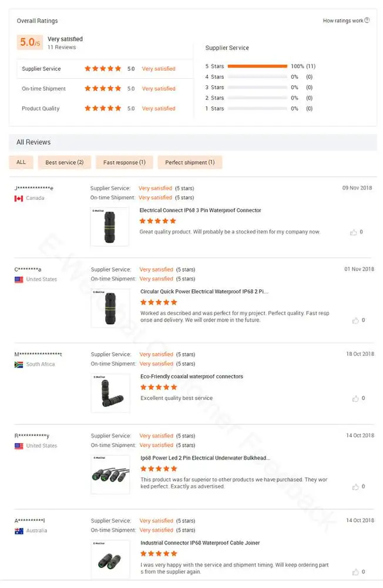This screenshot has width=383, height=588.
Task: Open the Industrial Connector IP68 product thumbnail
Action: 110,559
